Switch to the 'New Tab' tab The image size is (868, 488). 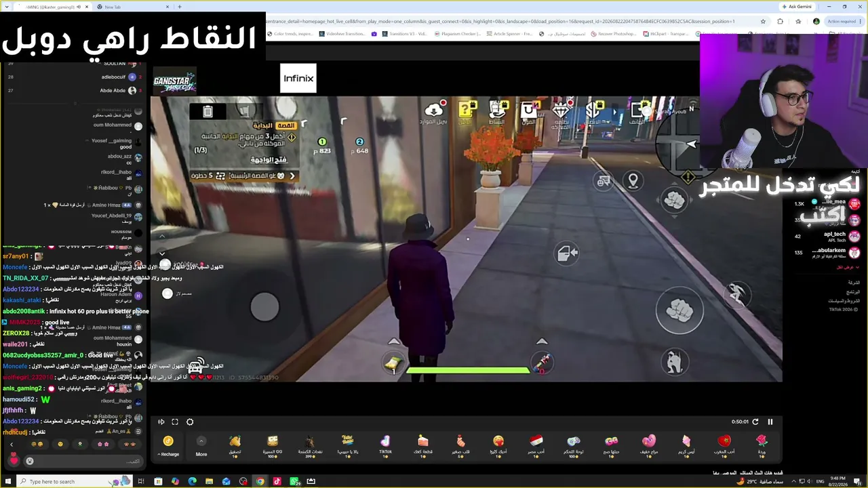pyautogui.click(x=132, y=7)
